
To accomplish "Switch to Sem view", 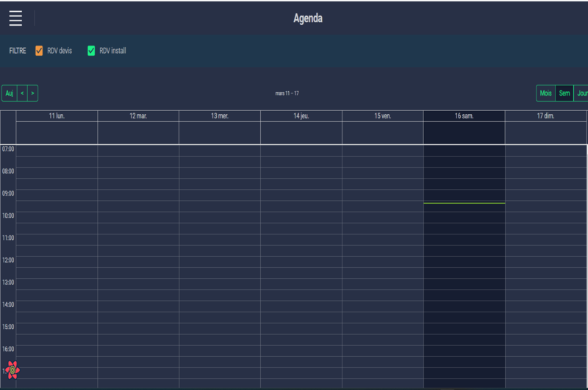I will (x=564, y=93).
